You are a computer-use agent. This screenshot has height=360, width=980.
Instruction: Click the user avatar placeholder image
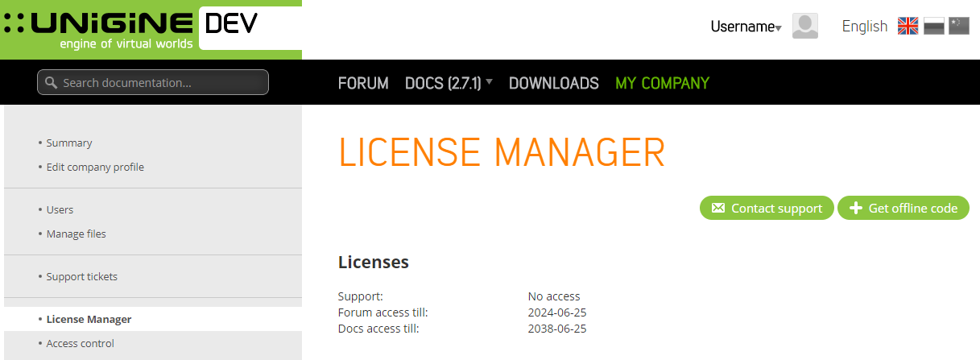coord(804,27)
